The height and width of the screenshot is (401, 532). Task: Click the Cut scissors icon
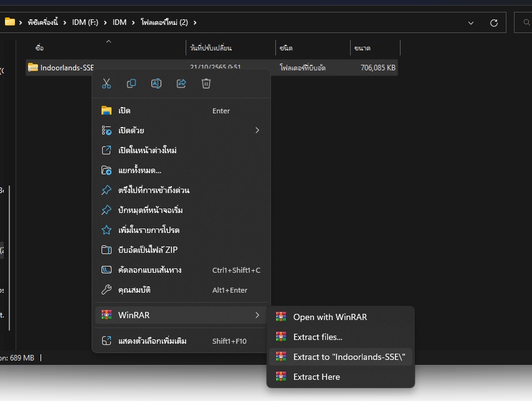point(107,83)
